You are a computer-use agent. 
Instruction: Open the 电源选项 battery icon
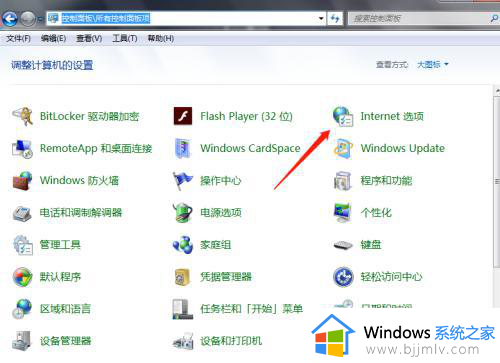183,212
